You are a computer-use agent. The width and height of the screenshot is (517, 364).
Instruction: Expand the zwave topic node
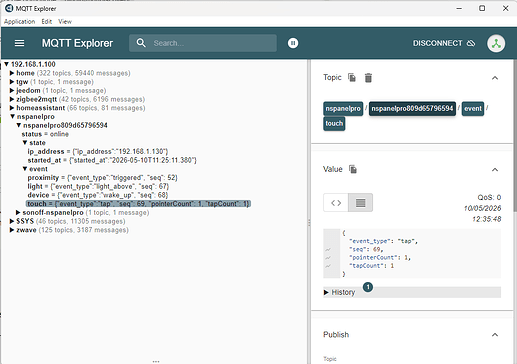(x=12, y=230)
